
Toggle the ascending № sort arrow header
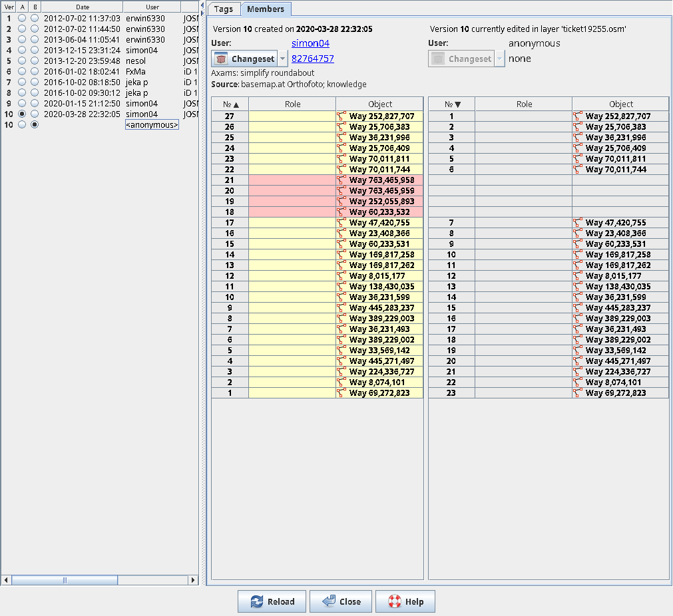tap(230, 104)
